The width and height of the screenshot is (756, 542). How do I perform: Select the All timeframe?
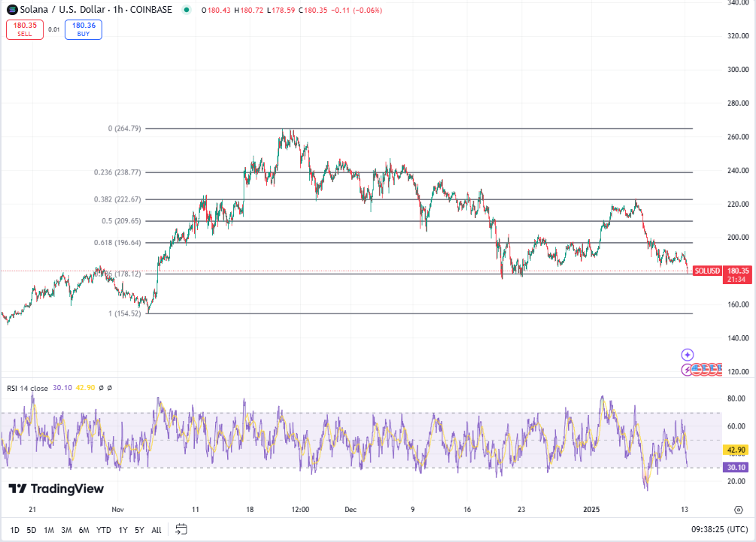pos(155,530)
